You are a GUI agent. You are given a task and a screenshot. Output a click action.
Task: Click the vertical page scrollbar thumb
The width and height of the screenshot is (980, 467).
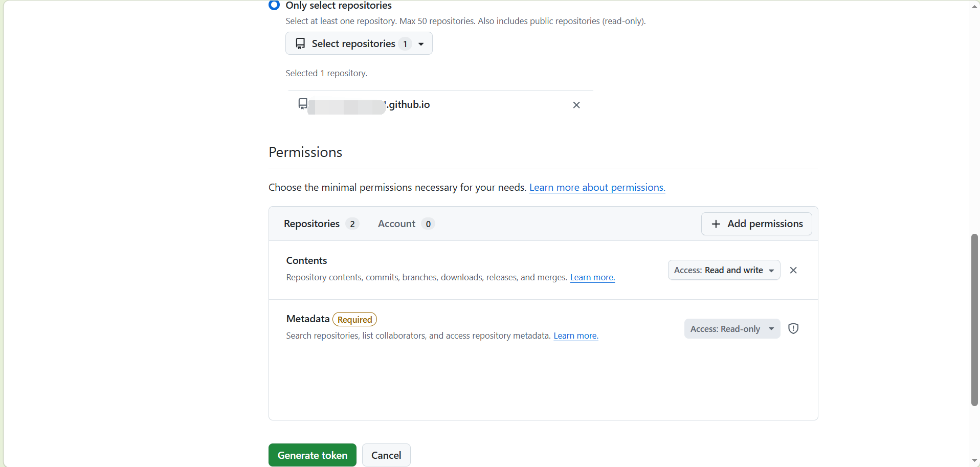coord(974,320)
